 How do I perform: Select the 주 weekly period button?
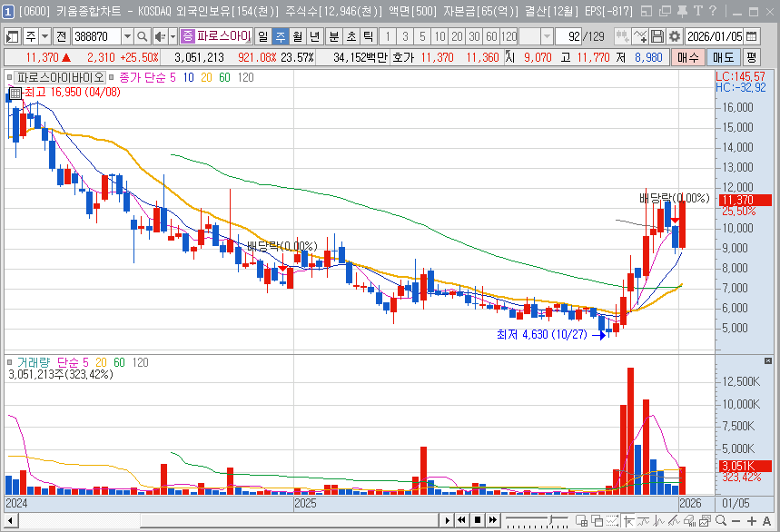(281, 36)
